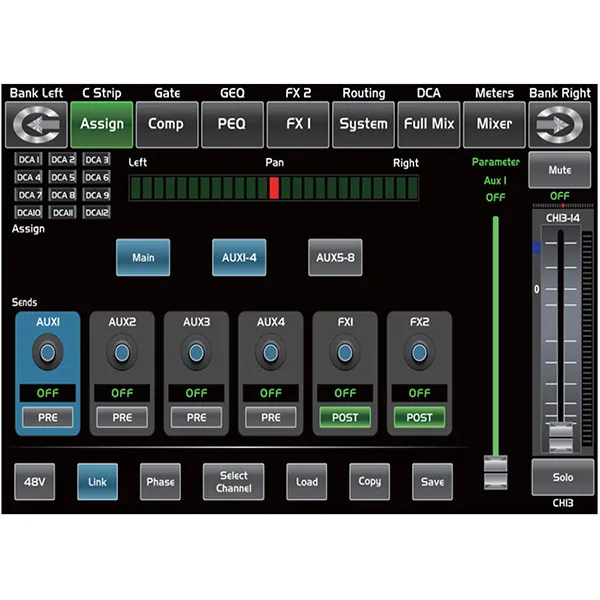Click the FX1 send knob
The height and width of the screenshot is (600, 600).
tap(345, 352)
